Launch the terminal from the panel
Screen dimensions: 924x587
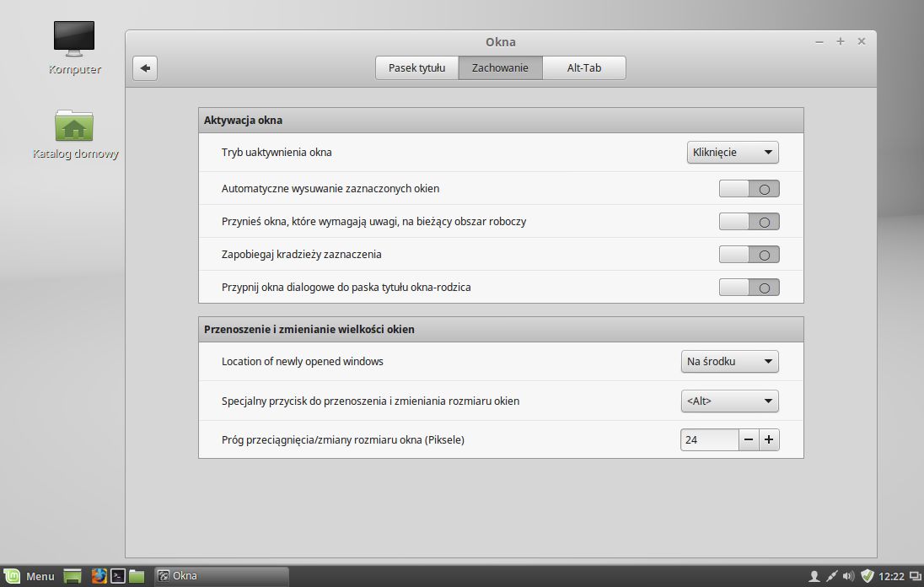118,576
